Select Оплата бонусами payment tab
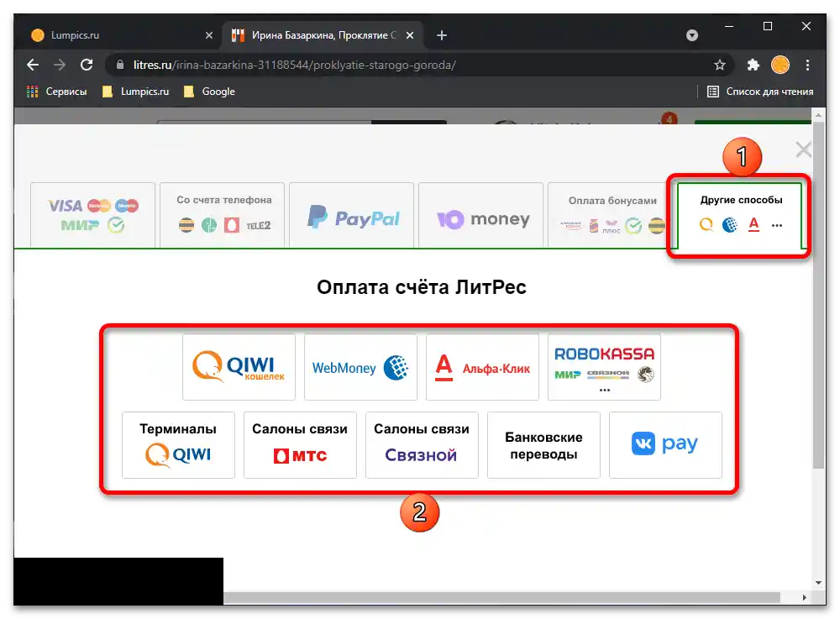The height and width of the screenshot is (619, 840). pyautogui.click(x=608, y=215)
